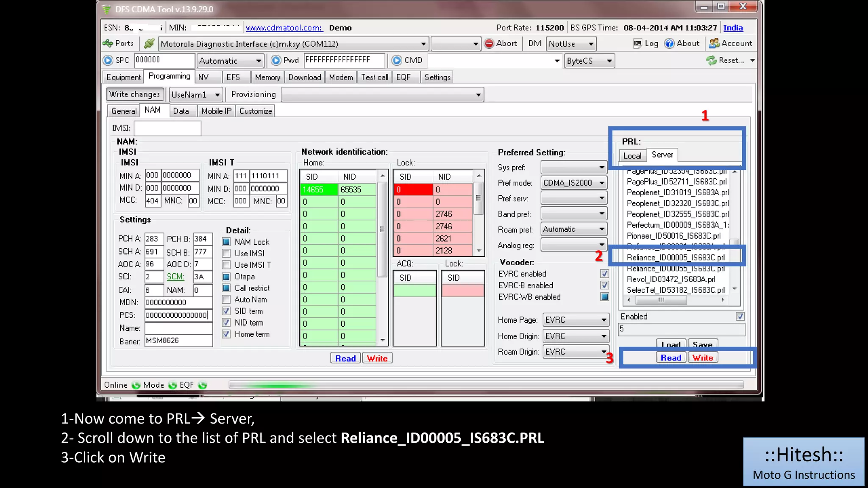Open the Log window icon
This screenshot has width=868, height=488.
(637, 44)
